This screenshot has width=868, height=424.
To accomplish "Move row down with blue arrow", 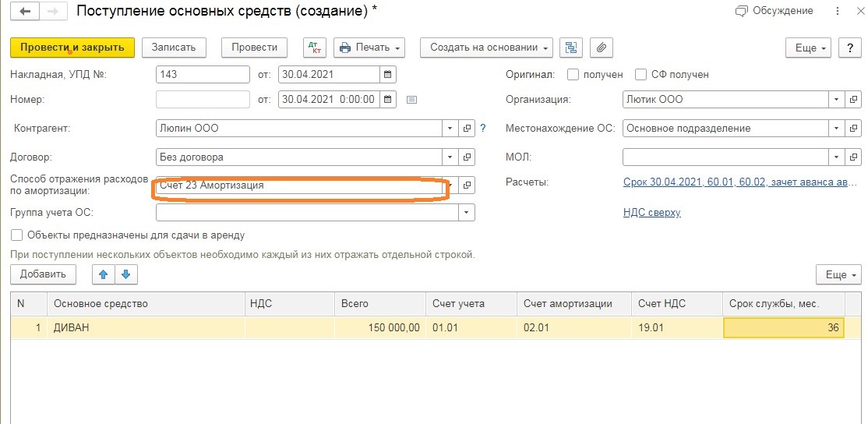I will point(125,274).
